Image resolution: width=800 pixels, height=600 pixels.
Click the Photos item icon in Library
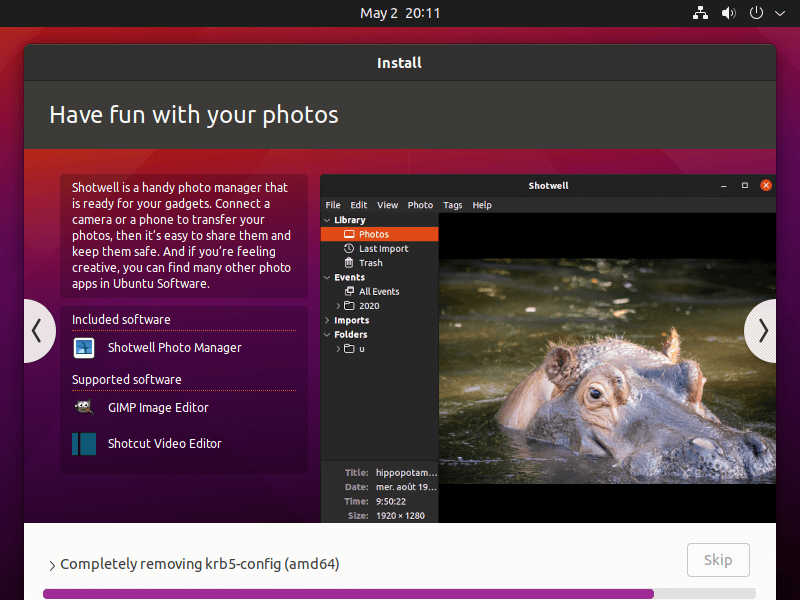coord(349,234)
